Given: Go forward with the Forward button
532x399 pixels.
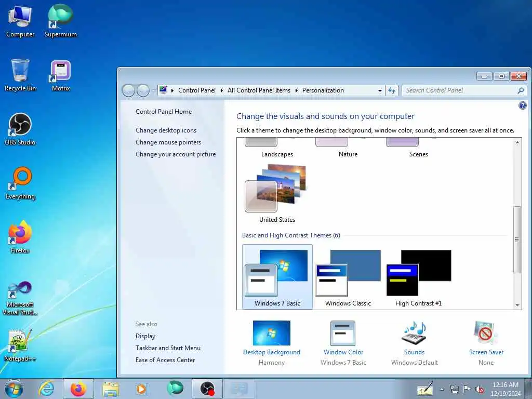Looking at the screenshot, I should [143, 90].
